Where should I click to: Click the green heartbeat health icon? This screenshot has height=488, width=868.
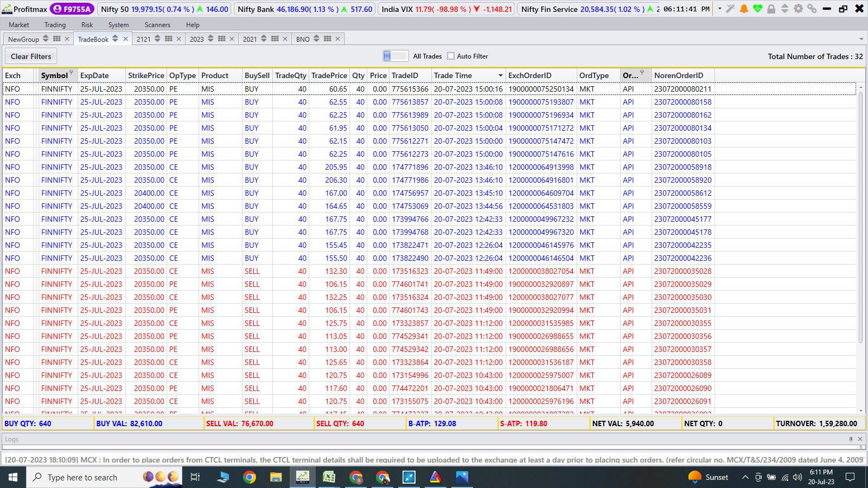point(757,9)
